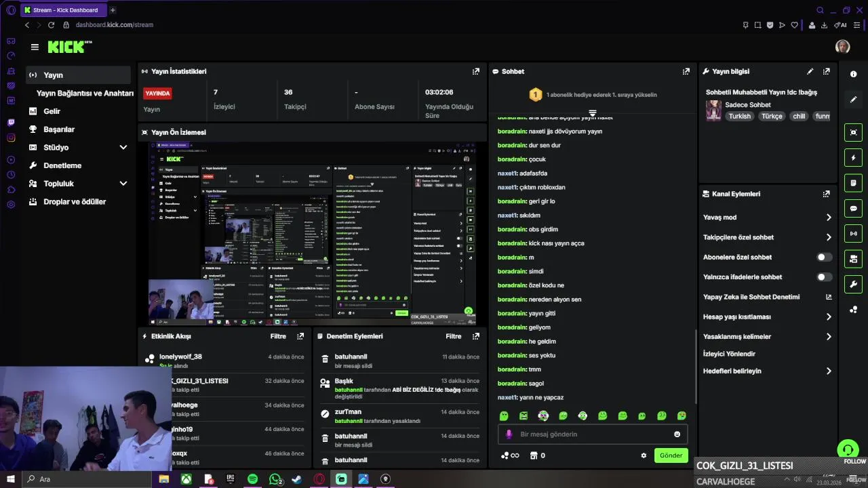The width and height of the screenshot is (868, 488).
Task: Pop out the Yayın İstatistikleri panel
Action: pos(475,71)
